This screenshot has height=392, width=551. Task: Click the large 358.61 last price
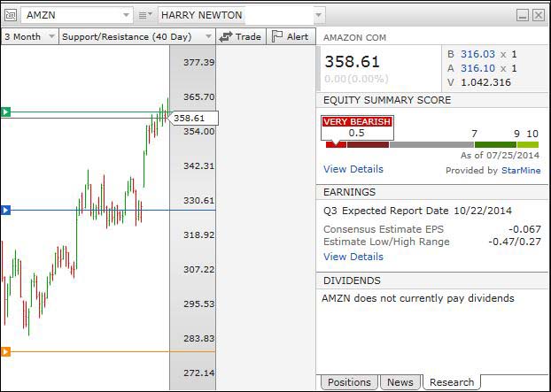tap(352, 62)
